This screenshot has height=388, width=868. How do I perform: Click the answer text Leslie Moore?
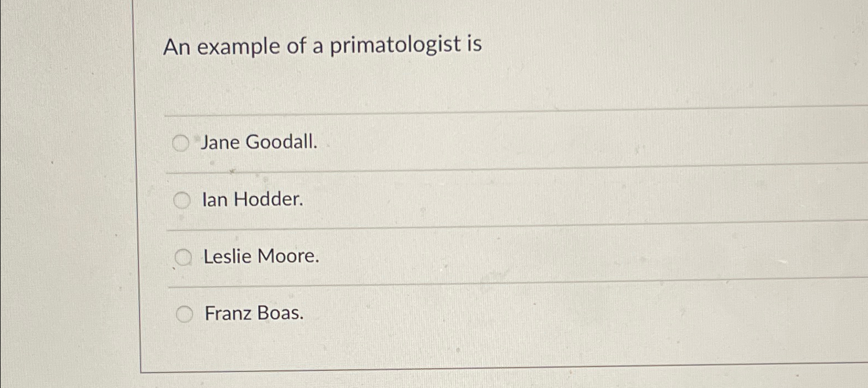(260, 257)
